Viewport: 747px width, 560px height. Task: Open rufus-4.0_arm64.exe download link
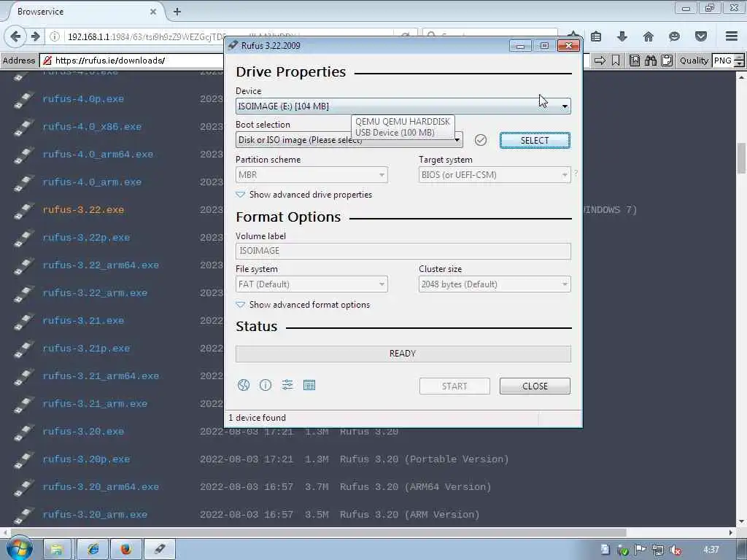pyautogui.click(x=98, y=155)
